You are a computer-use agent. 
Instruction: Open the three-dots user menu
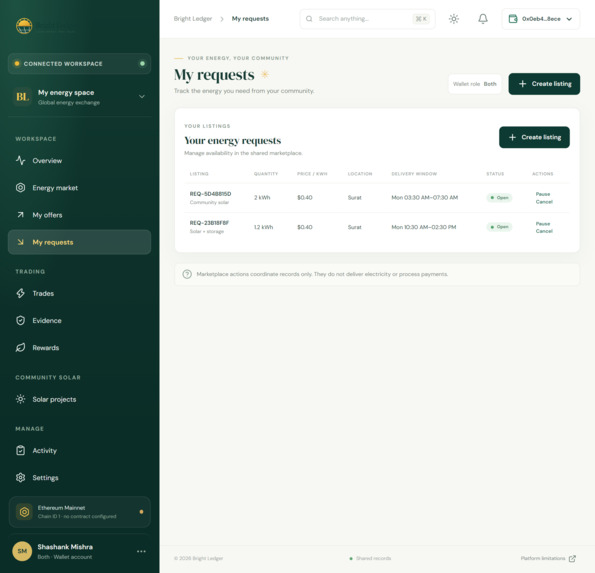pos(141,551)
